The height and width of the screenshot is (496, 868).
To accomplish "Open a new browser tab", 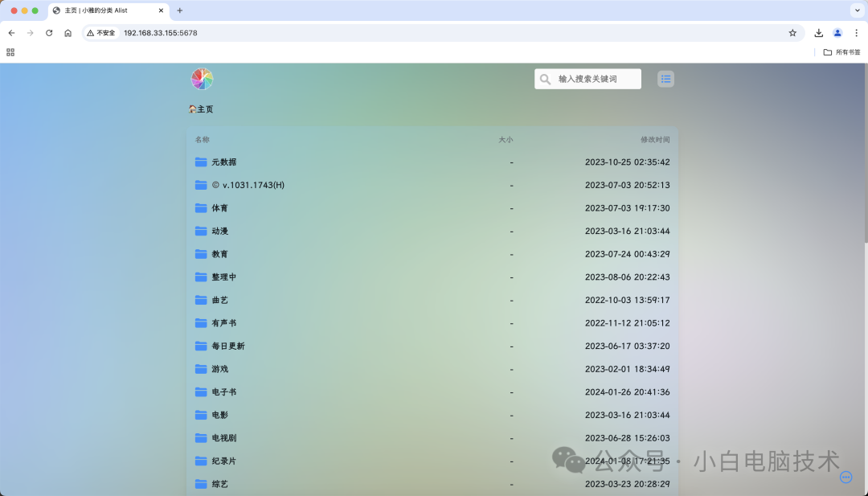I will [180, 10].
